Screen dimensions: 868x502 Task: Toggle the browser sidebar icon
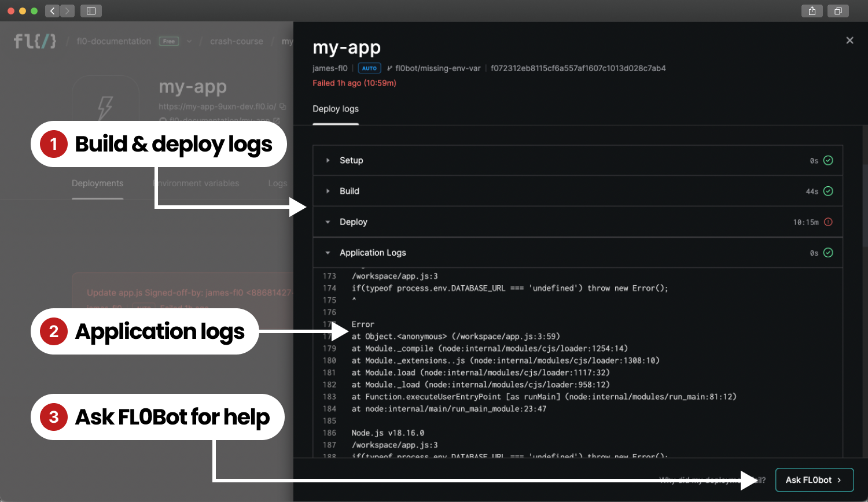click(91, 10)
